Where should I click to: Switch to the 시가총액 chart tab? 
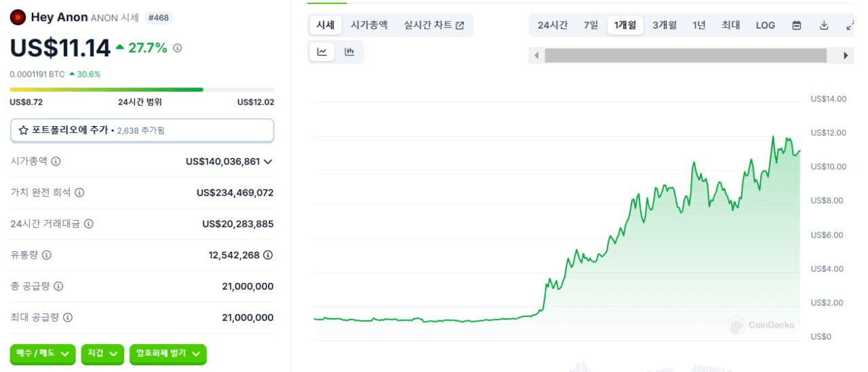click(x=370, y=25)
